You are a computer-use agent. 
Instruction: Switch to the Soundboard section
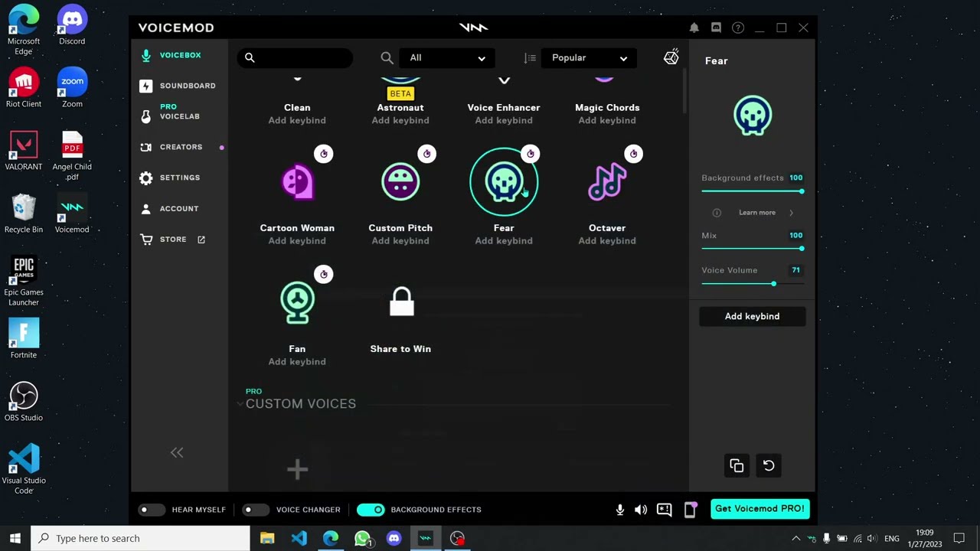coord(178,86)
